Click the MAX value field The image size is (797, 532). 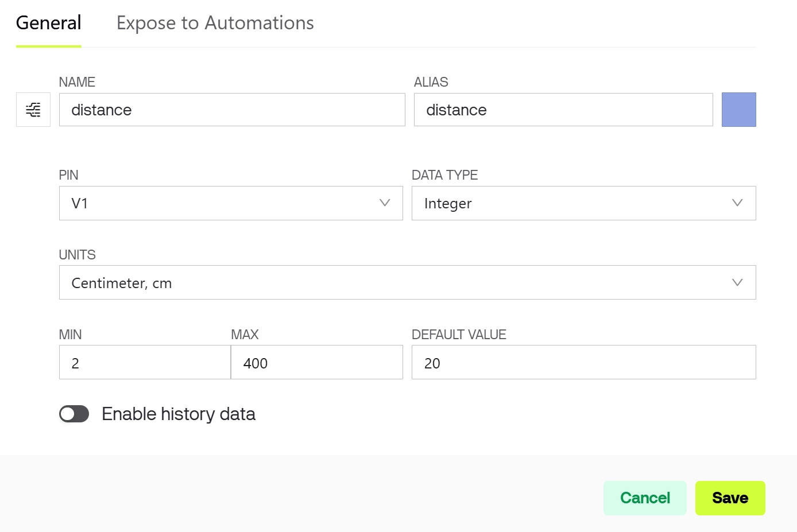pos(316,363)
